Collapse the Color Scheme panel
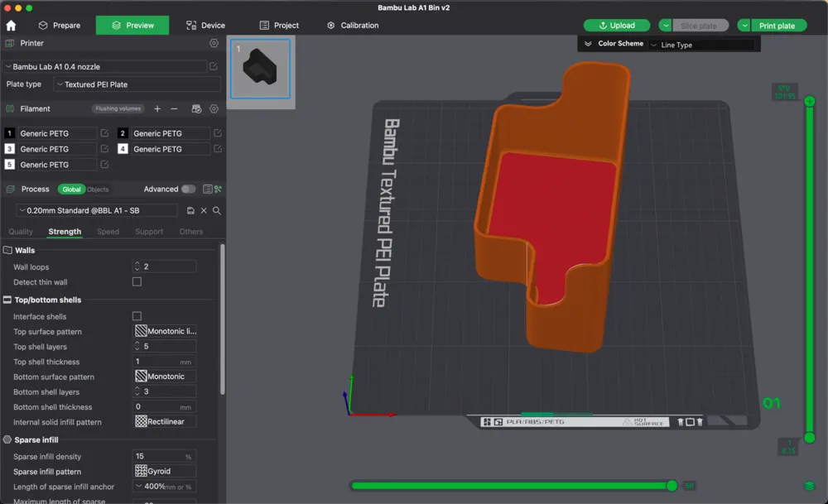 click(x=588, y=44)
